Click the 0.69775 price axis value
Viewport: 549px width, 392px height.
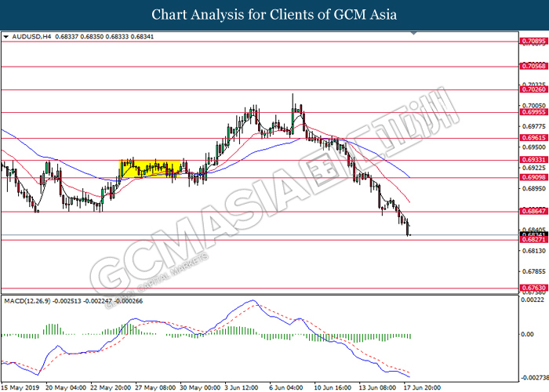[x=533, y=126]
